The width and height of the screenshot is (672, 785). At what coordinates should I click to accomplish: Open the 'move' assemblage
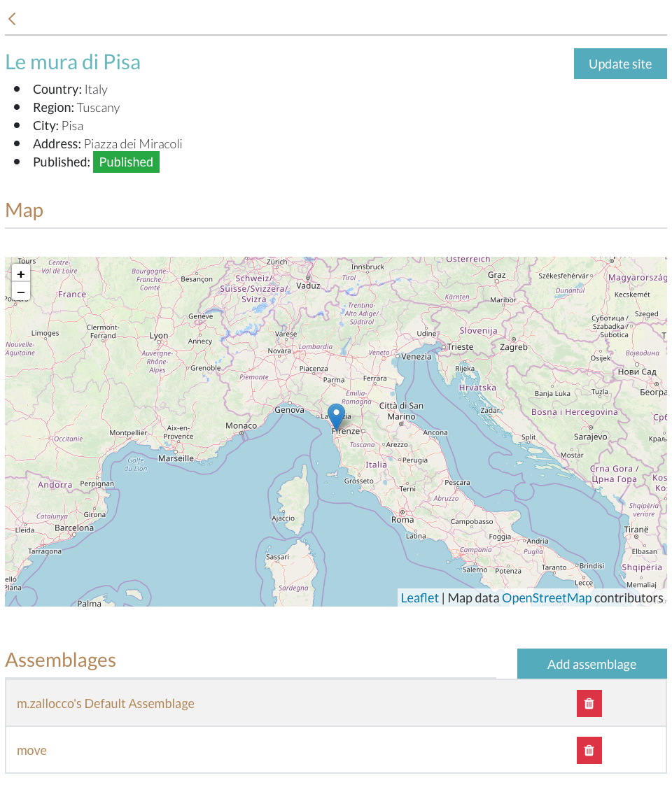(32, 751)
